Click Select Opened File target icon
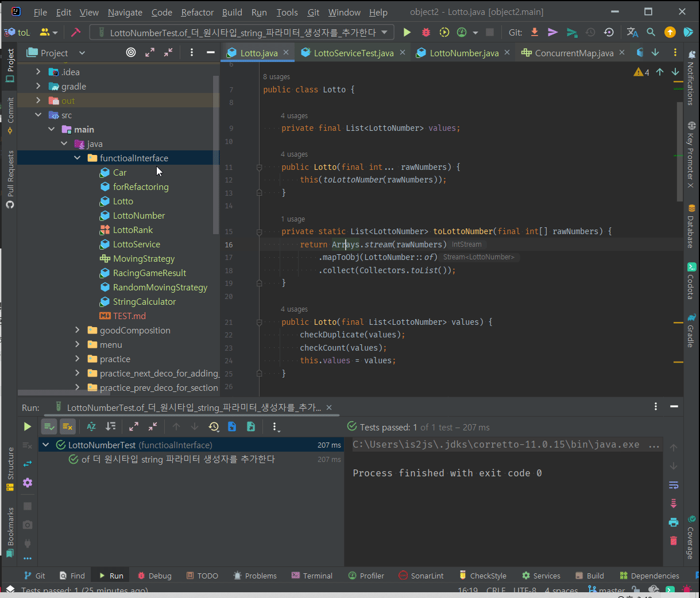 pyautogui.click(x=131, y=53)
